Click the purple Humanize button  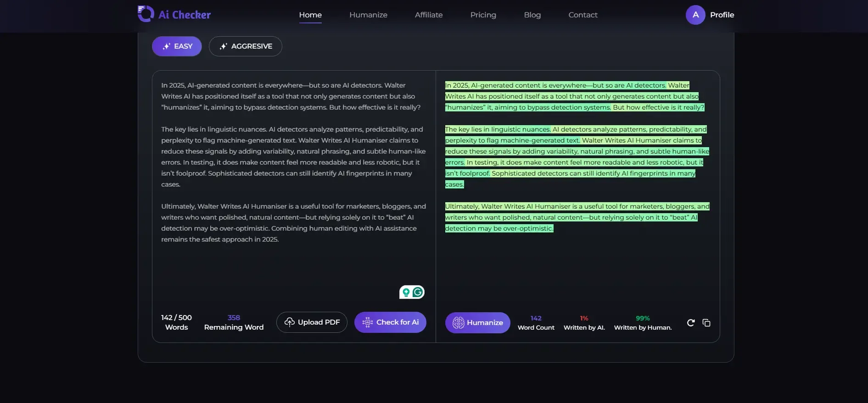(x=477, y=323)
